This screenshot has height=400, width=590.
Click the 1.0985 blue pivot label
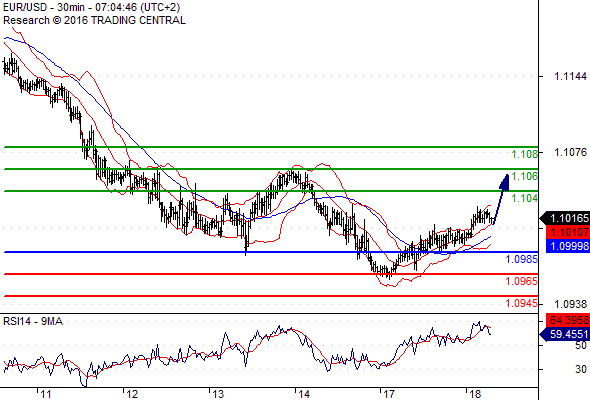click(x=521, y=259)
